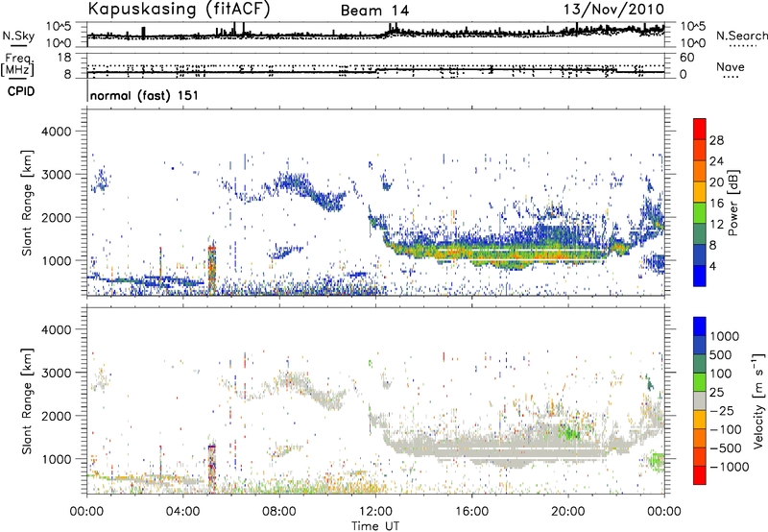This screenshot has height=532, width=768.
Task: Click the 'Time UT' axis label
Action: point(375,526)
